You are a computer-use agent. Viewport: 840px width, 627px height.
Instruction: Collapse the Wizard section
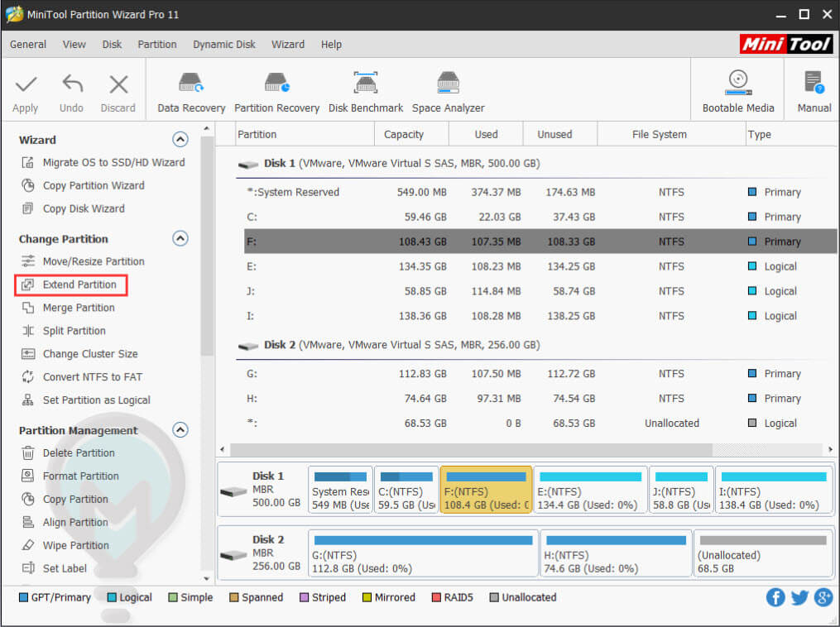pyautogui.click(x=180, y=140)
